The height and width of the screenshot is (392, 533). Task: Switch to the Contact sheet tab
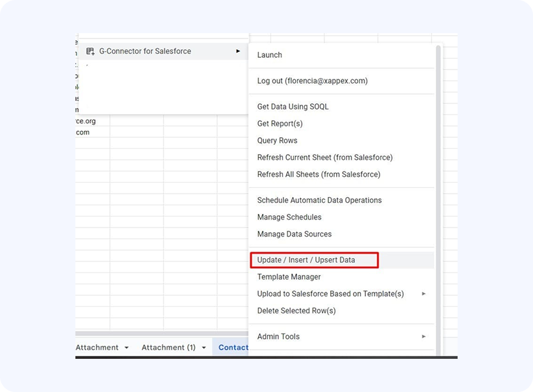(x=233, y=348)
